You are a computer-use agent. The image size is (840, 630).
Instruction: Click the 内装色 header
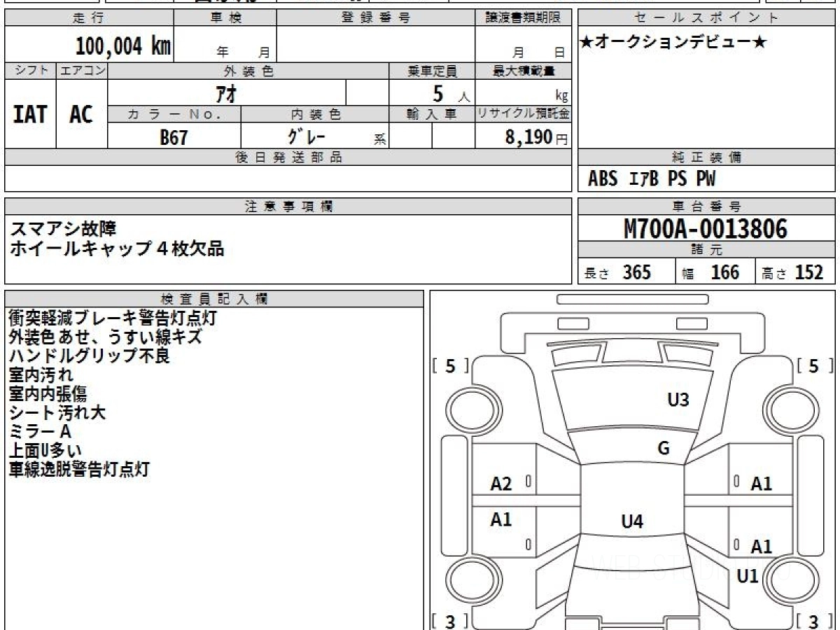click(x=315, y=114)
